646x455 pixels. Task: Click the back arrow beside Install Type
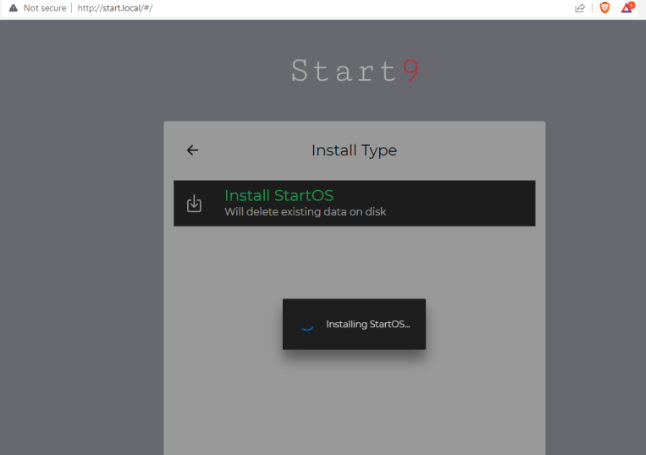click(193, 150)
